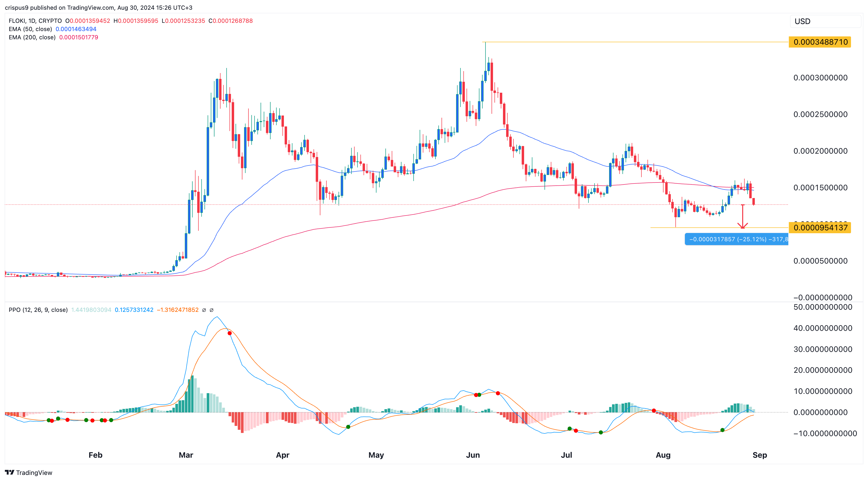The width and height of the screenshot is (868, 481).
Task: Click the High value H0.0001359595
Action: pyautogui.click(x=136, y=21)
